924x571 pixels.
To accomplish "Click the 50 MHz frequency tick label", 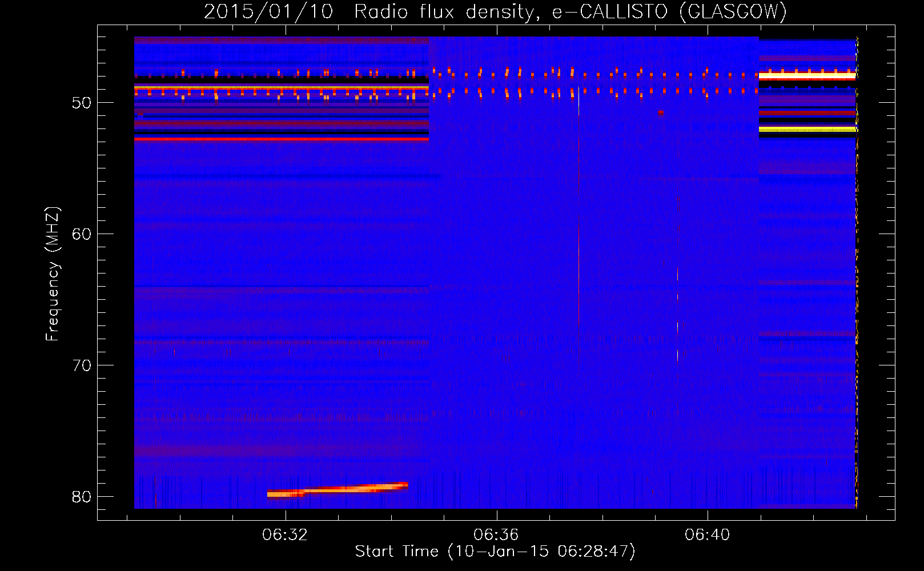I will point(82,103).
